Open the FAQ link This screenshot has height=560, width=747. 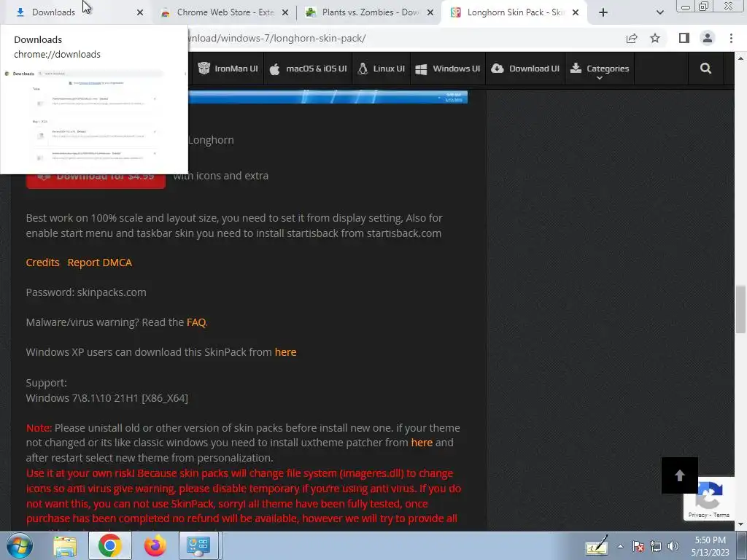(196, 322)
